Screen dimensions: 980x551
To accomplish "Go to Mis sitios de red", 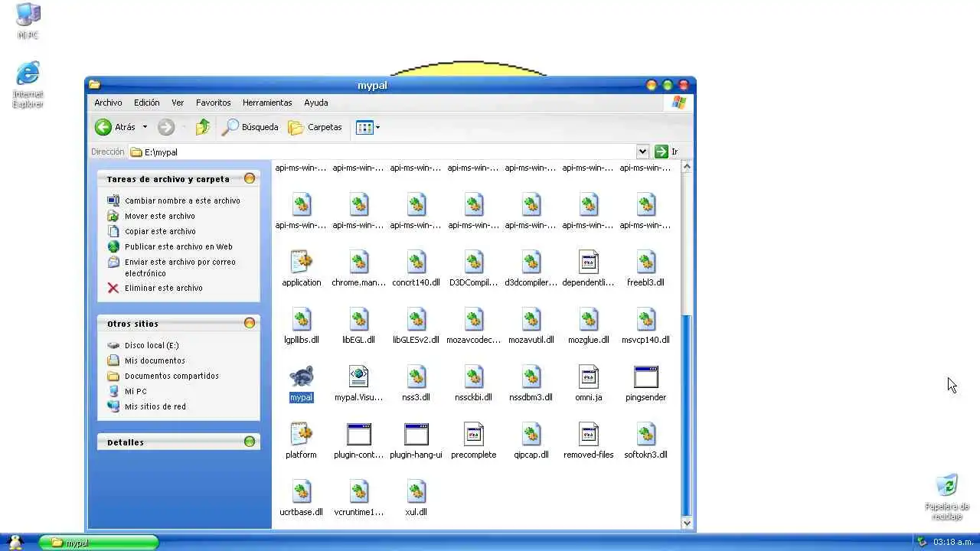I will point(155,406).
